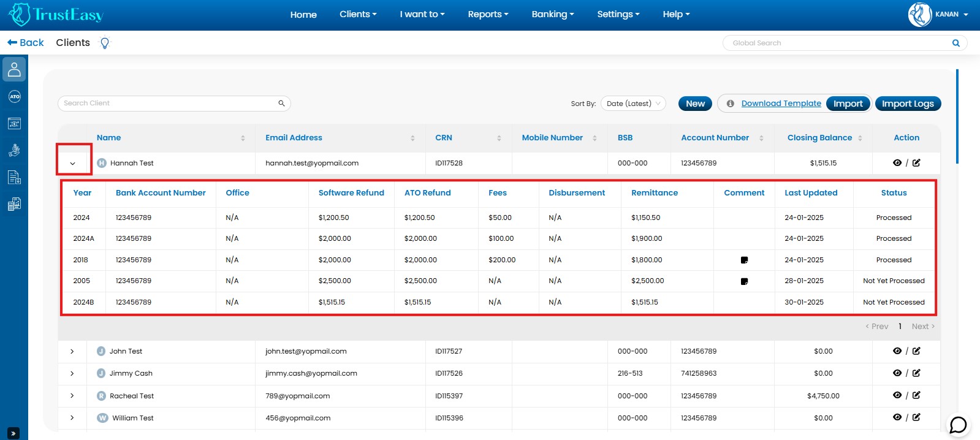View Hannah Test details via eye icon

(x=897, y=163)
